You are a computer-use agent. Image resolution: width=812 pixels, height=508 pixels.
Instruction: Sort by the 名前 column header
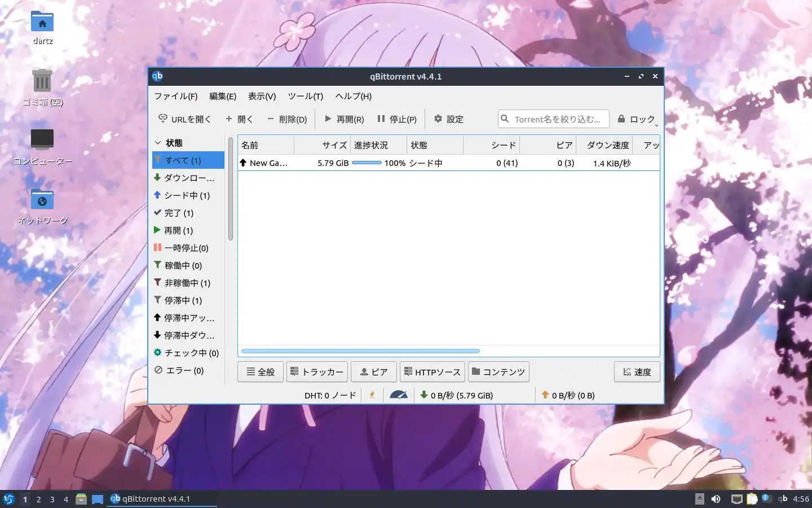point(266,145)
